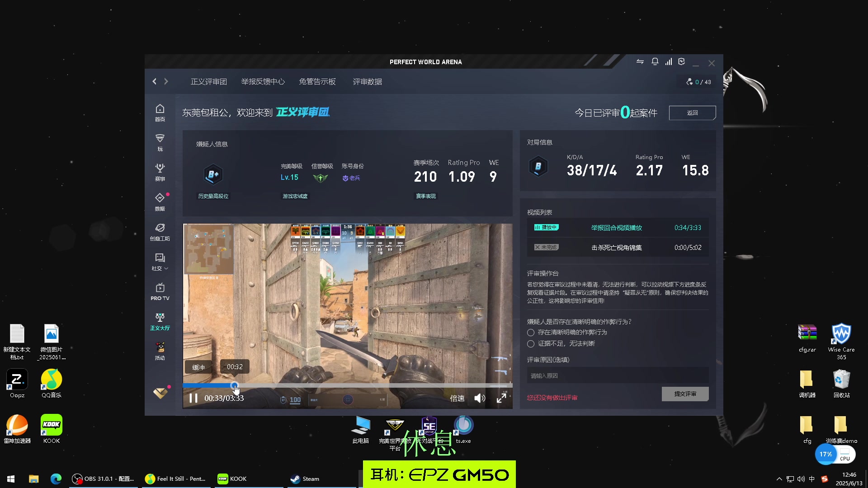Select the 此电脑 desktop icon
The image size is (868, 488).
pyautogui.click(x=361, y=430)
